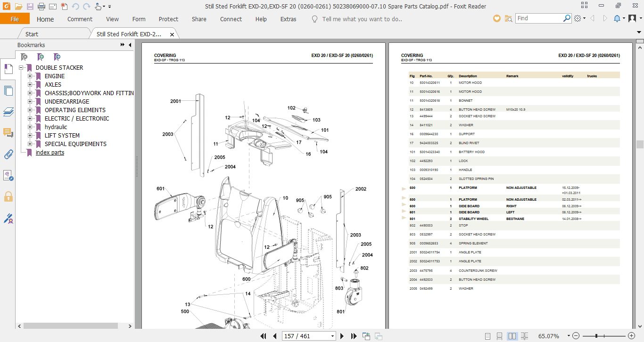The image size is (644, 342).
Task: Click the advanced folder search icon
Action: [508, 18]
